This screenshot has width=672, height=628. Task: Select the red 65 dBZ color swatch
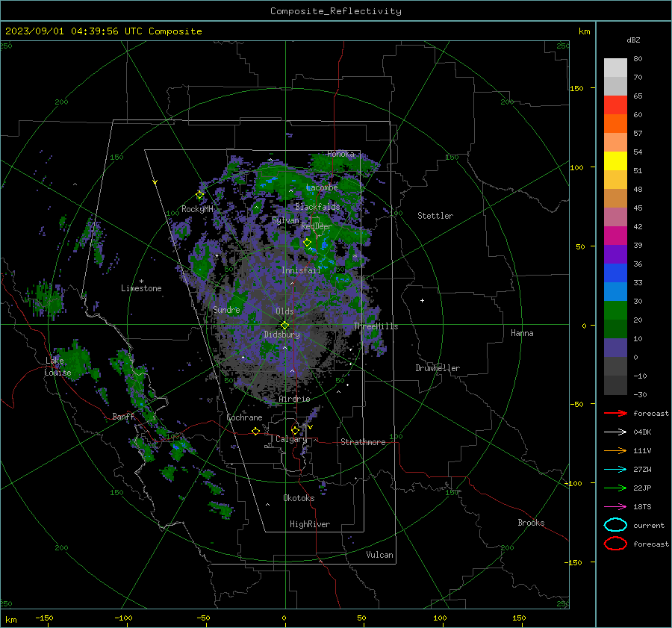(615, 105)
